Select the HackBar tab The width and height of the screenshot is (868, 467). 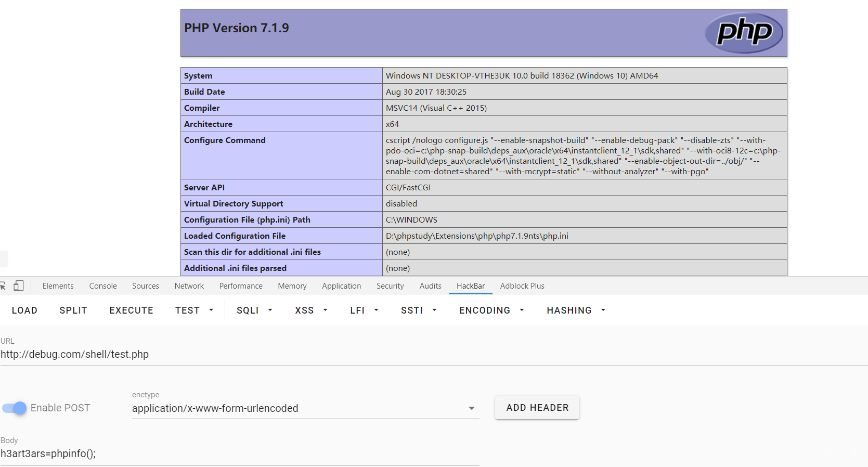point(471,286)
